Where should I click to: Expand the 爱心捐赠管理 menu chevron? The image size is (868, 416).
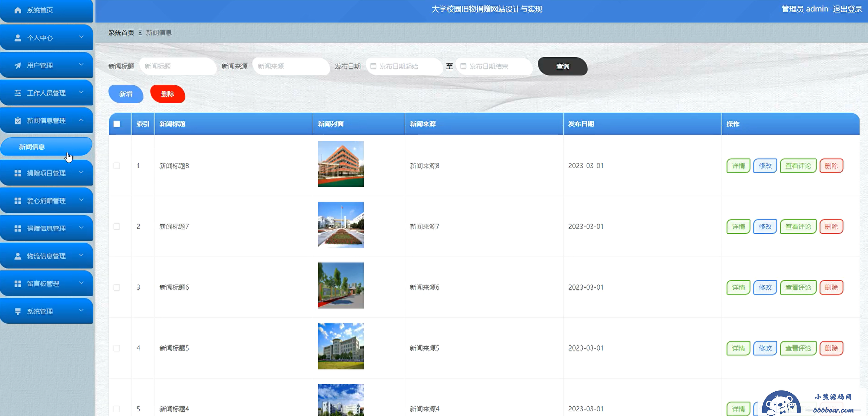coord(81,200)
